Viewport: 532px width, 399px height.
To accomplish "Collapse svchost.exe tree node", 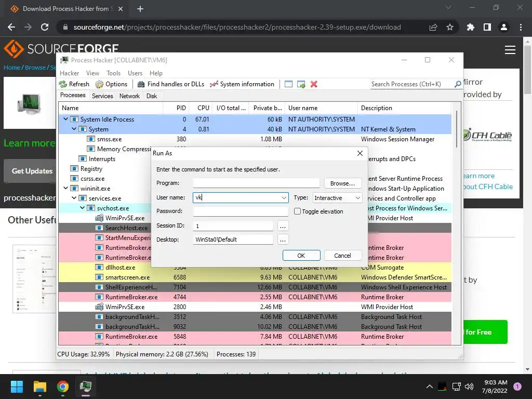I will [x=82, y=208].
